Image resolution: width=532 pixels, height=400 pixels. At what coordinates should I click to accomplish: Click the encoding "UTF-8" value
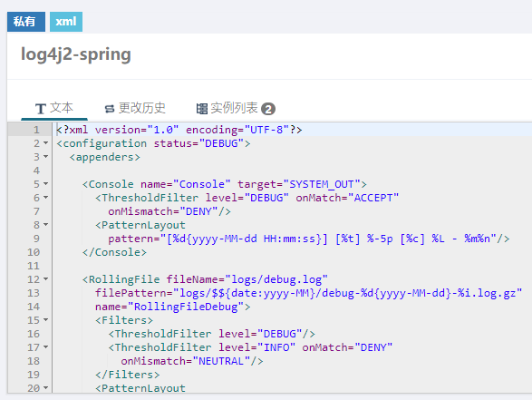point(266,130)
